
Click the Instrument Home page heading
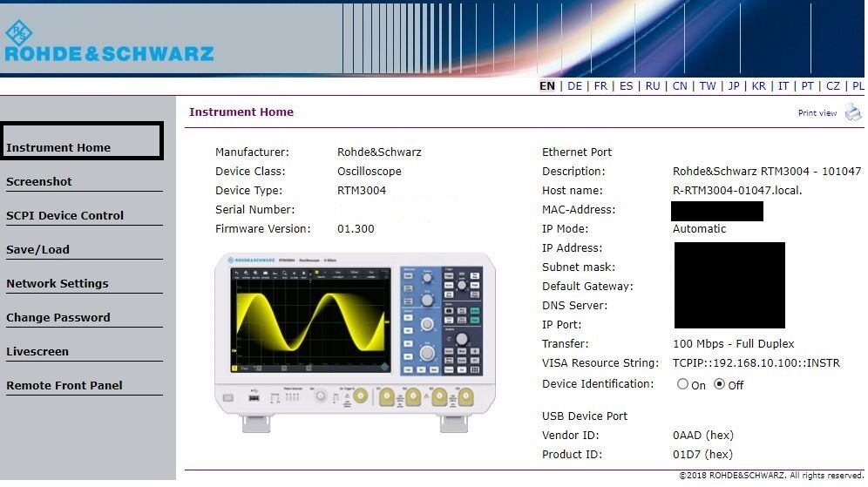(x=241, y=112)
